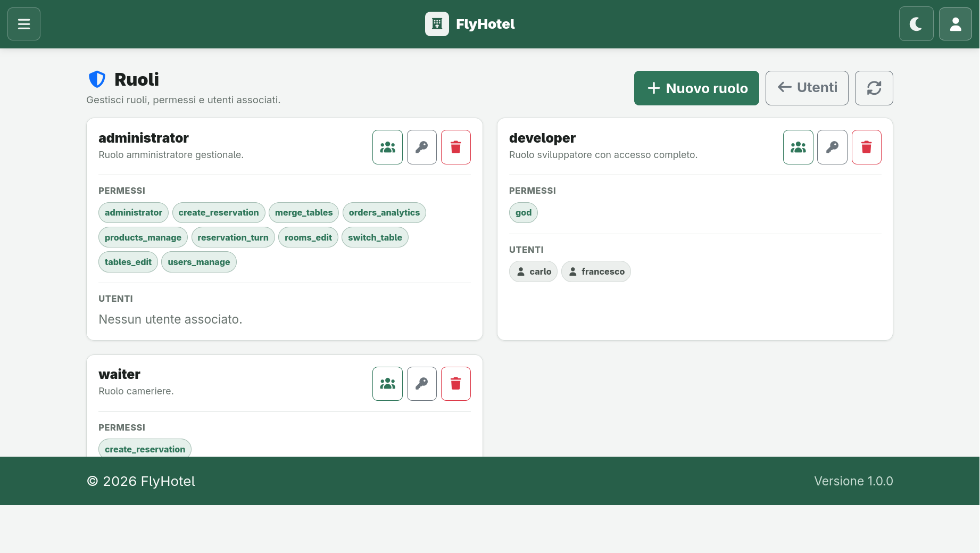
Task: Refresh the roles list
Action: coord(874,88)
